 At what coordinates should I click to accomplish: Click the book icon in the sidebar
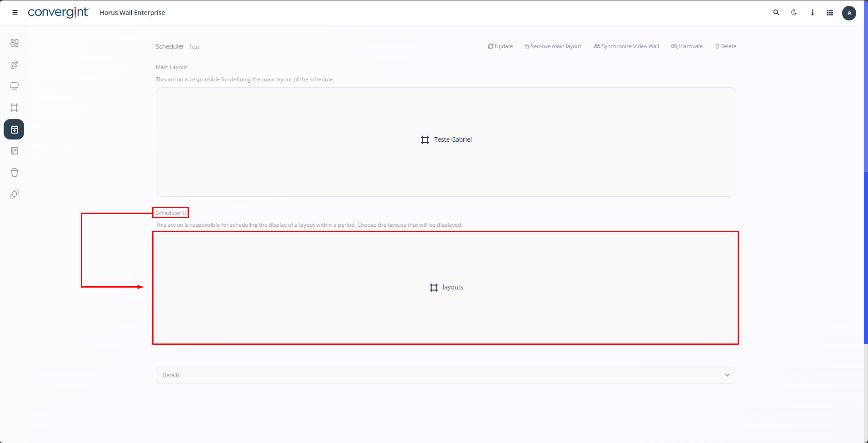(15, 151)
